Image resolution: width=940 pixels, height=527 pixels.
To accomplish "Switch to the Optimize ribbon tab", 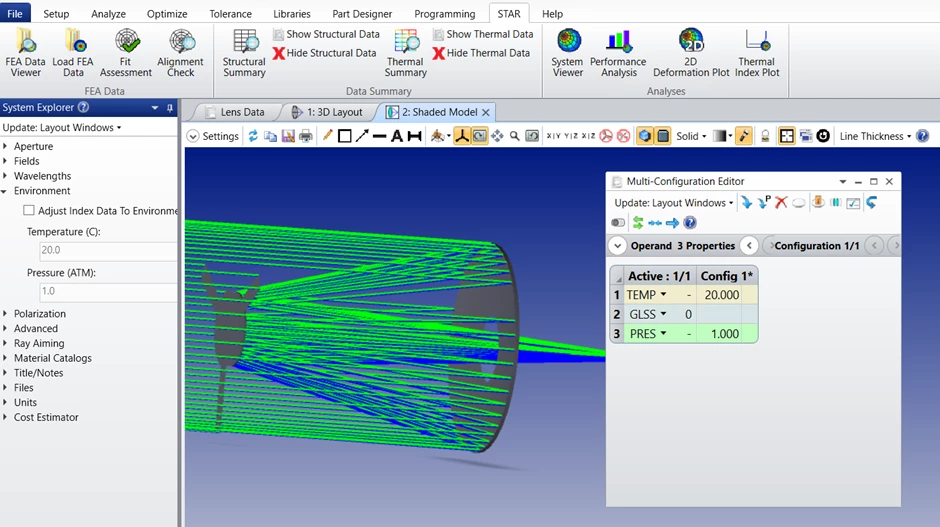I will 167,13.
